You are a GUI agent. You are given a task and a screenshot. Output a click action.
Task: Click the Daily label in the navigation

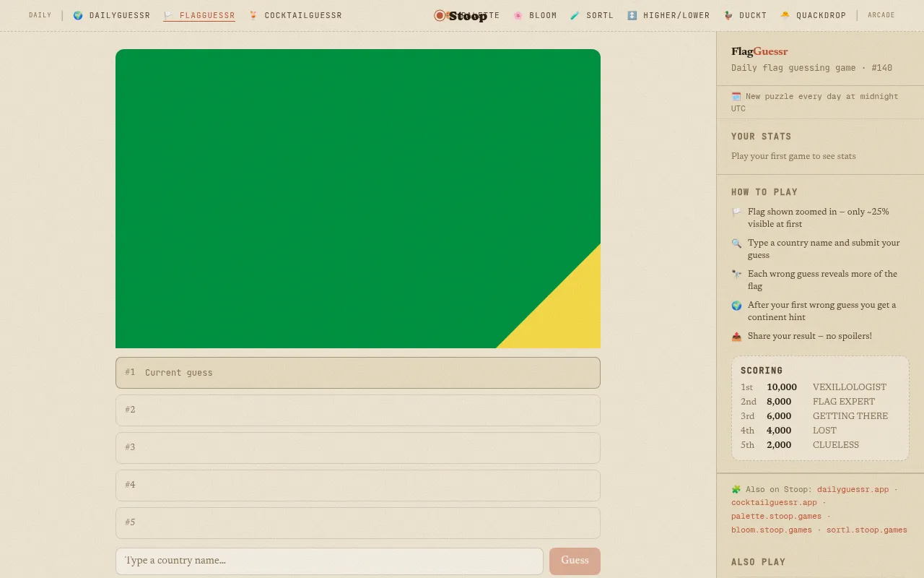tap(40, 15)
